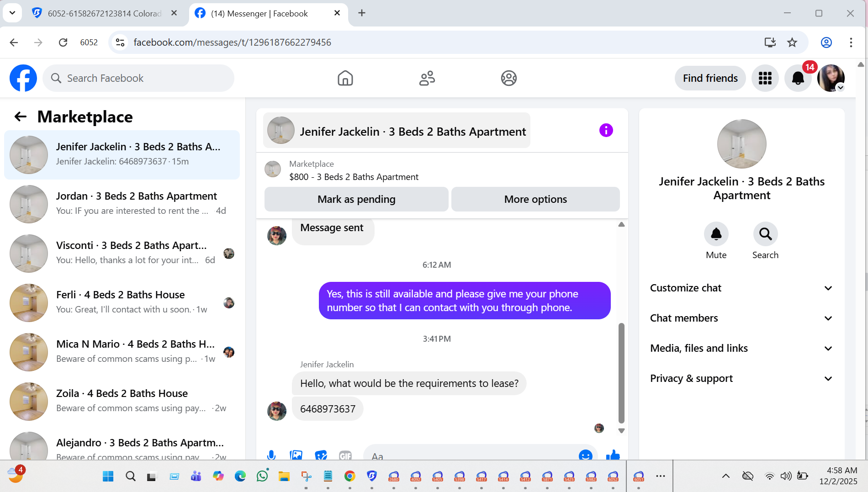Open the Mica N Mario conversation
Image resolution: width=868 pixels, height=492 pixels.
tap(122, 352)
